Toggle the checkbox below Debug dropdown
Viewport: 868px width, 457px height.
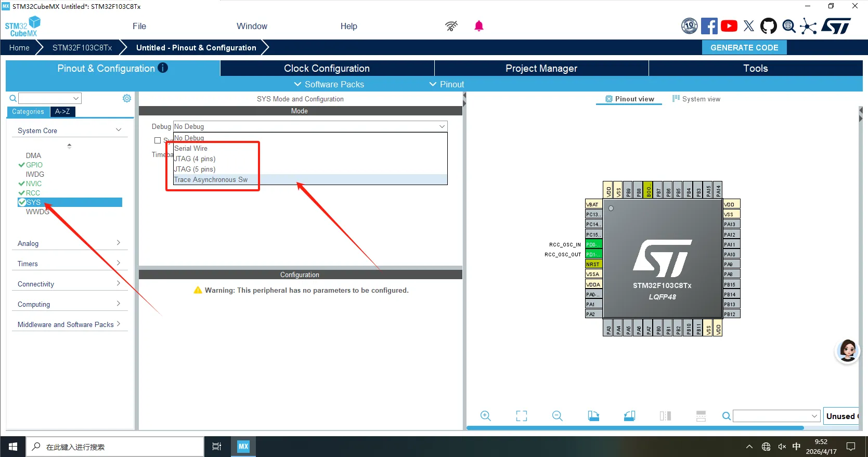pos(158,140)
